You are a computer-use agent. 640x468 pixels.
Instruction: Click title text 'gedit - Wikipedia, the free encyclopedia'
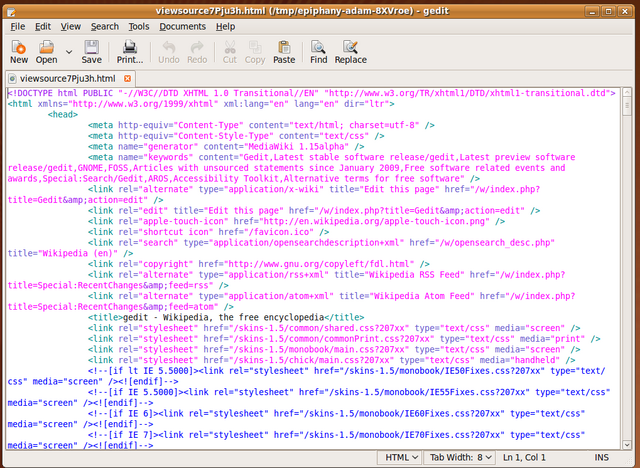tap(223, 317)
